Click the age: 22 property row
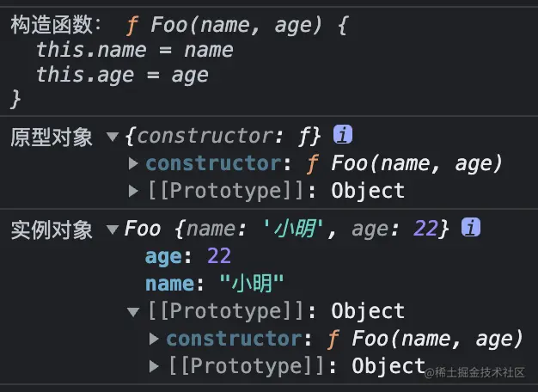538x392 pixels. (188, 256)
